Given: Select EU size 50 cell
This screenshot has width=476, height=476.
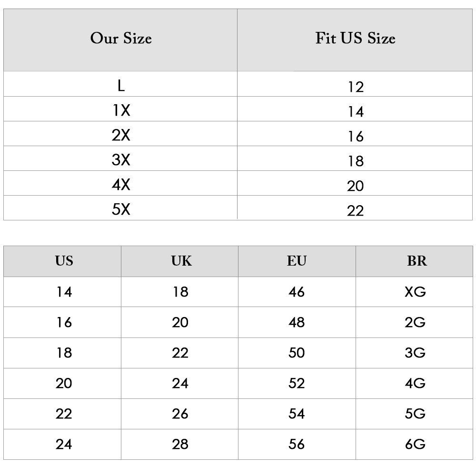Looking at the screenshot, I should tap(297, 353).
